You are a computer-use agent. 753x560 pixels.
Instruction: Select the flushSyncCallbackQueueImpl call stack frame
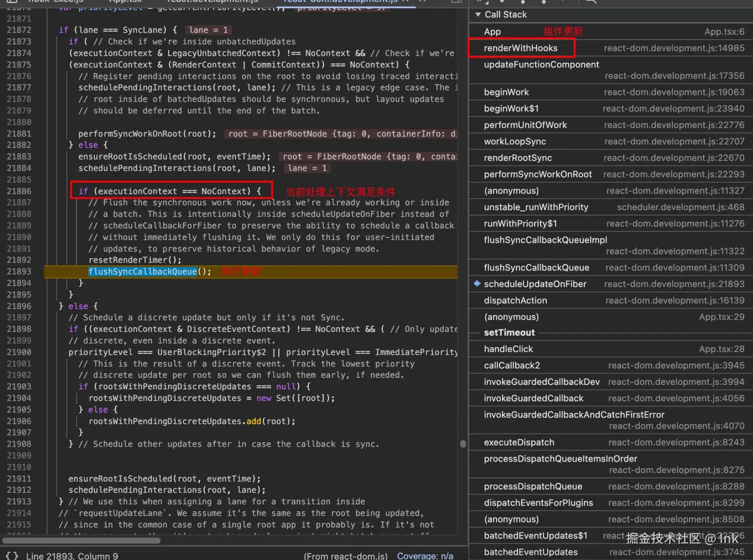pyautogui.click(x=610, y=245)
